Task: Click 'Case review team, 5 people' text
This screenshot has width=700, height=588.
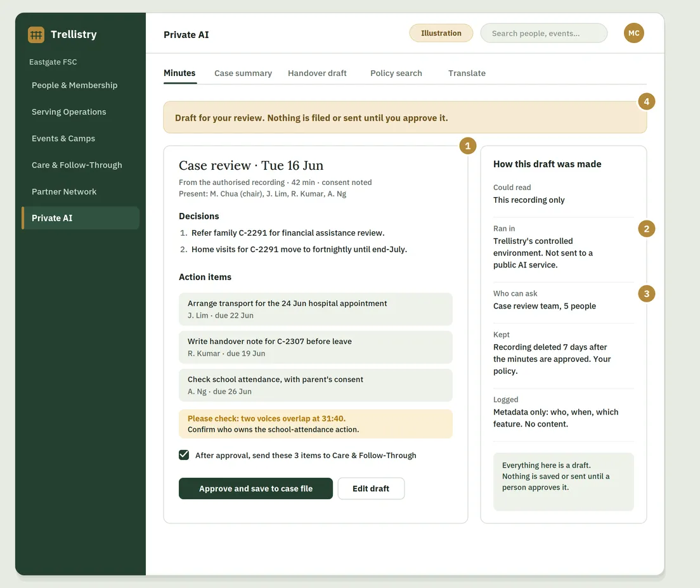Action: (544, 306)
